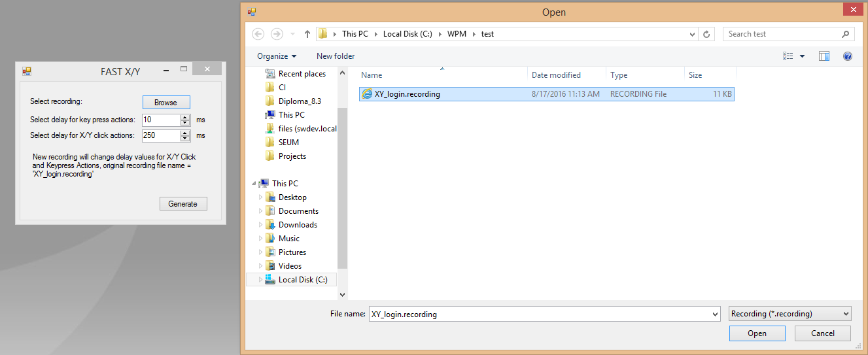Open address bar previous locations dropdown
This screenshot has width=868, height=355.
693,34
